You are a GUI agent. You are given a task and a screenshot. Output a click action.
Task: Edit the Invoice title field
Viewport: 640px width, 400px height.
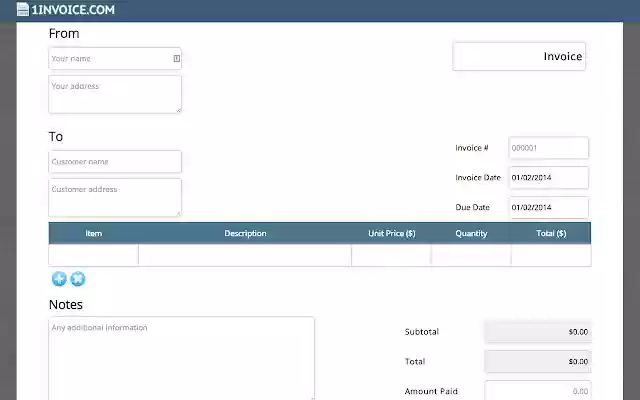click(519, 56)
